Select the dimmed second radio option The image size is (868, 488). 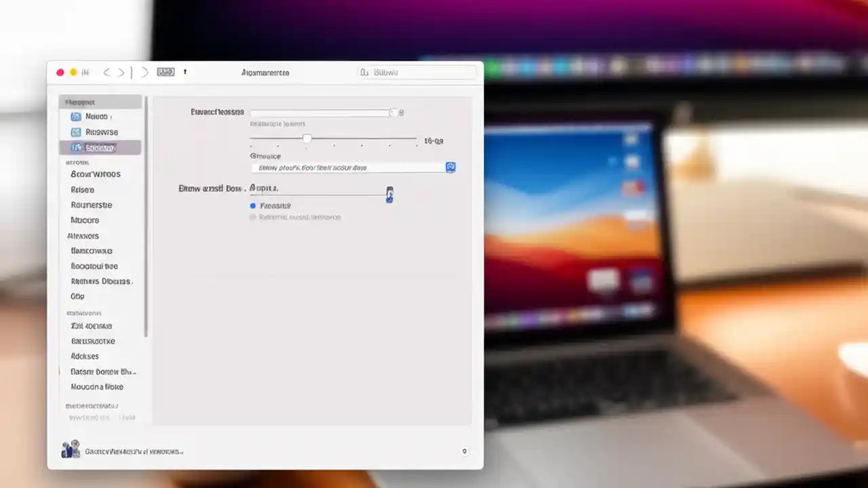[x=253, y=217]
